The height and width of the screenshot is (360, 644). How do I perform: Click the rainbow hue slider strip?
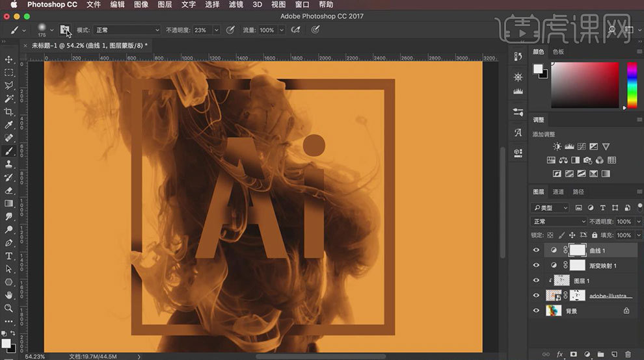coord(632,84)
